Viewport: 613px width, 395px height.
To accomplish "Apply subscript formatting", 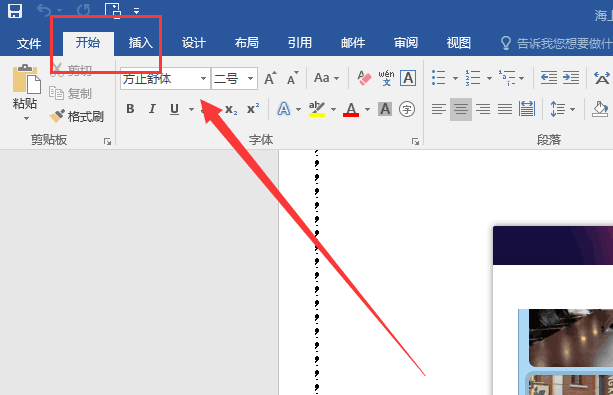I will click(231, 109).
